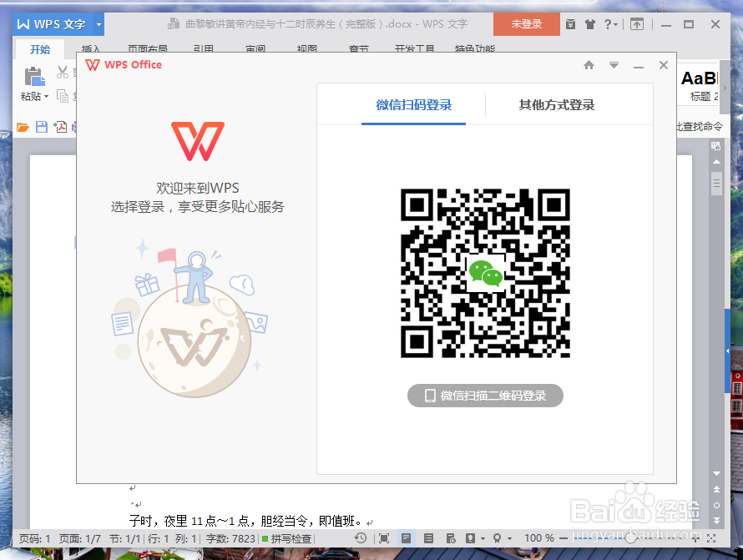Go to login dialog home icon

point(589,65)
